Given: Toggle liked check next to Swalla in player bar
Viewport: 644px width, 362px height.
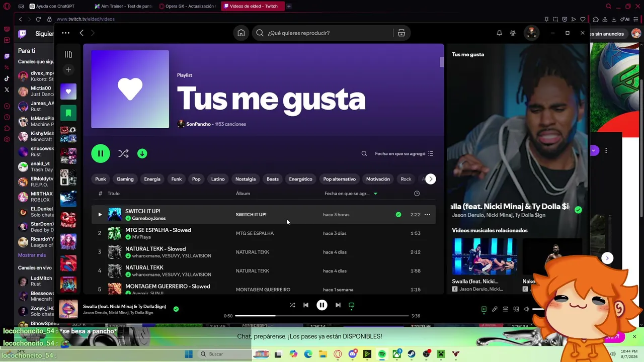Looking at the screenshot, I should coord(176,309).
